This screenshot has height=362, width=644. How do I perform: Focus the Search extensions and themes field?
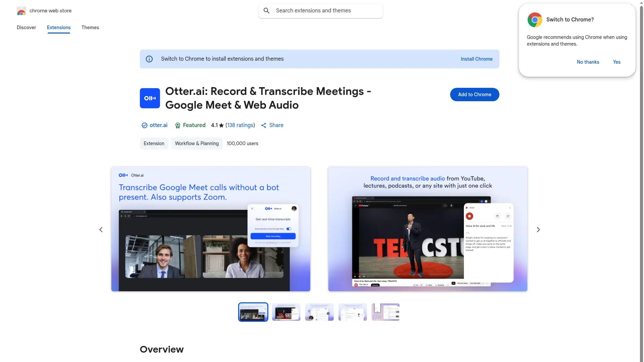tap(321, 11)
